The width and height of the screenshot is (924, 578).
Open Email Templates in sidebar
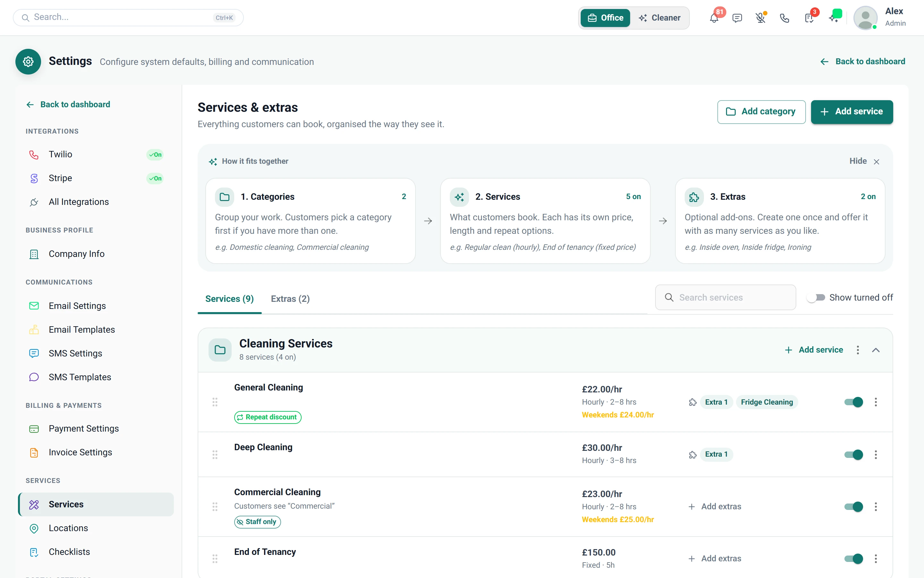pos(96,329)
